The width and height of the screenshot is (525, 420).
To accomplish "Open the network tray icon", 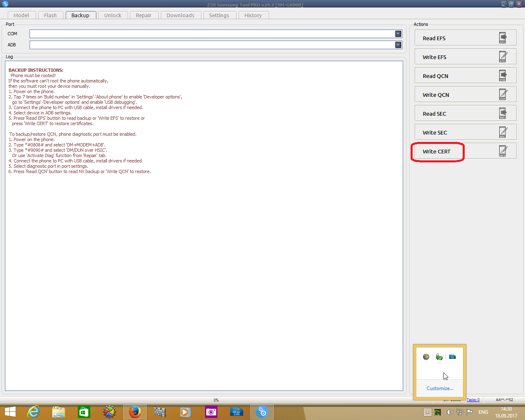I will (460, 412).
